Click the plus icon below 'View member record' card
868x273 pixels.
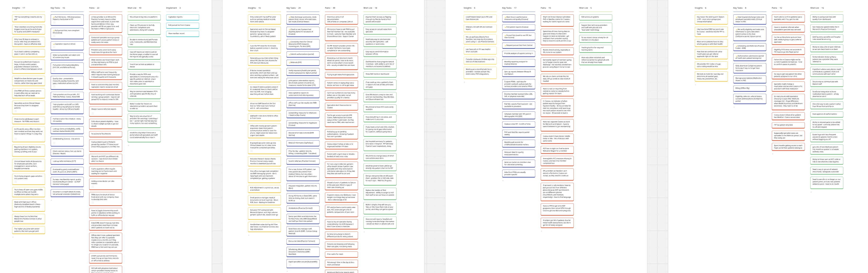click(167, 40)
